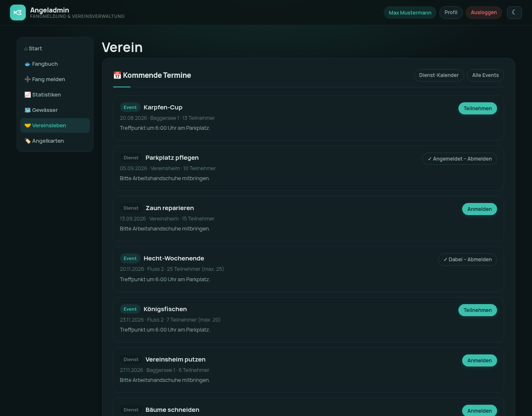The image size is (532, 416).
Task: Go to Fang melden
Action: click(x=55, y=79)
